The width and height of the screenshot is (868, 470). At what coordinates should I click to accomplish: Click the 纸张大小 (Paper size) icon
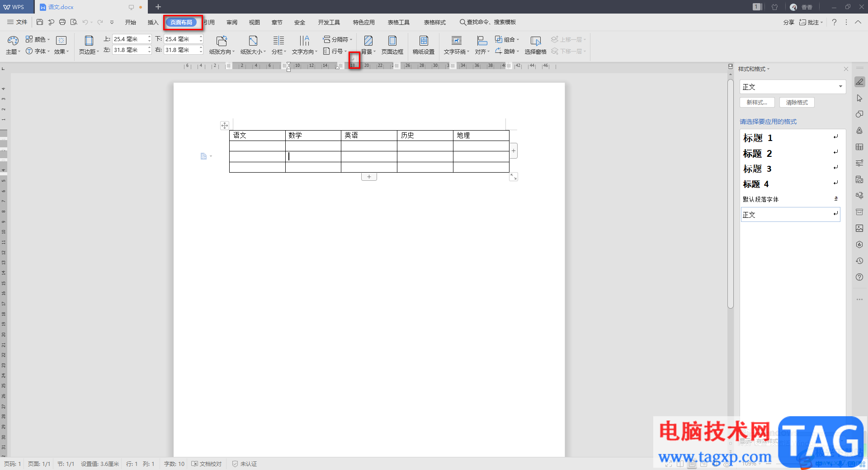(253, 41)
